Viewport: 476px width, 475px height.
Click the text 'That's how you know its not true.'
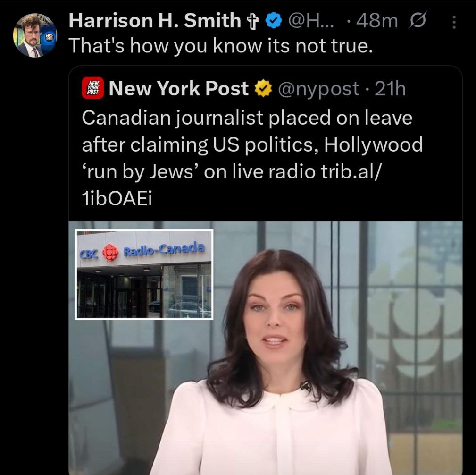[221, 46]
